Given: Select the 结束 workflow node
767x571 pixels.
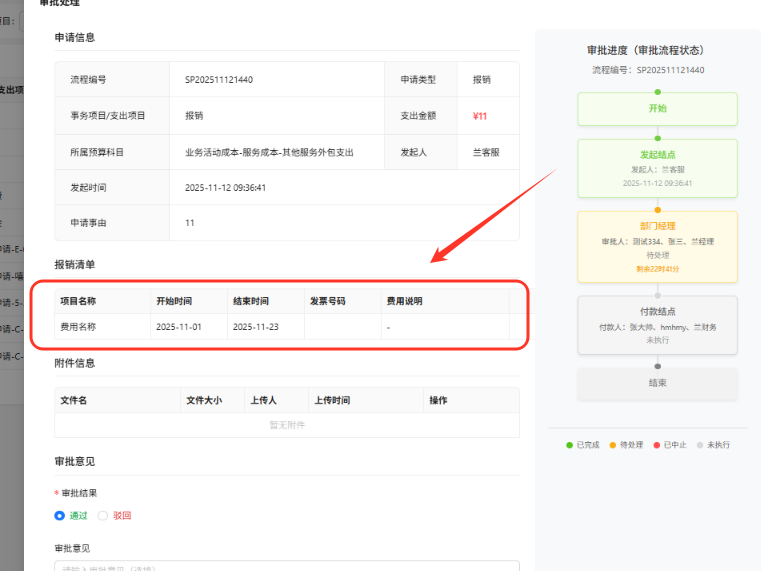Looking at the screenshot, I should [657, 382].
